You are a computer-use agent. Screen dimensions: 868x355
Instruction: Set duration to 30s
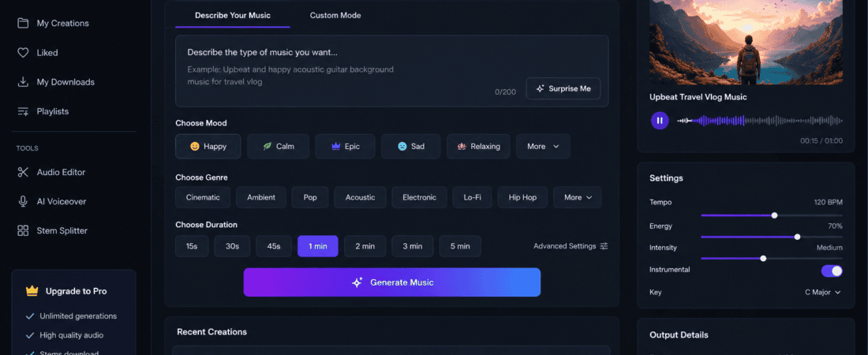click(x=232, y=246)
